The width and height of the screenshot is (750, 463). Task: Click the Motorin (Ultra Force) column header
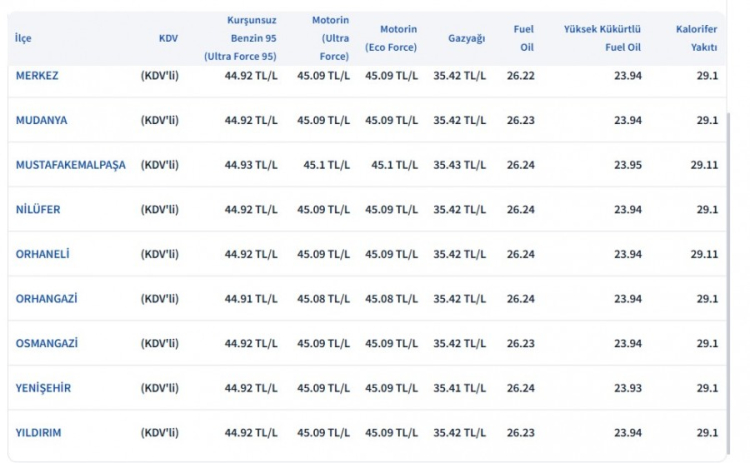pos(330,38)
